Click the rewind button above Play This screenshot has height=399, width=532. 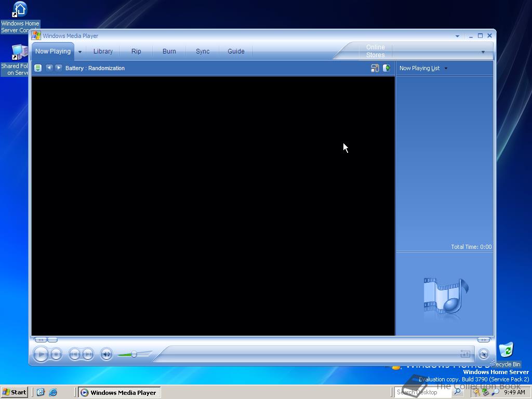(x=41, y=340)
